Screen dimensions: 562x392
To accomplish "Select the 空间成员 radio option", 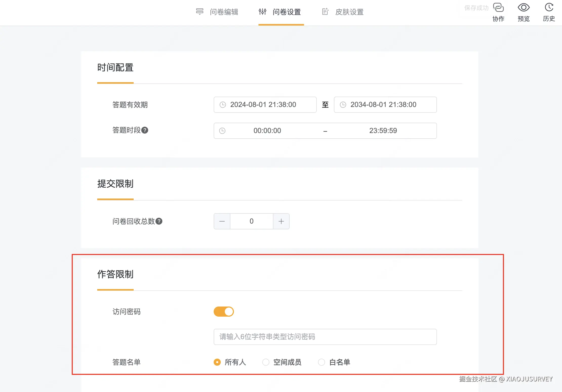I will 266,362.
